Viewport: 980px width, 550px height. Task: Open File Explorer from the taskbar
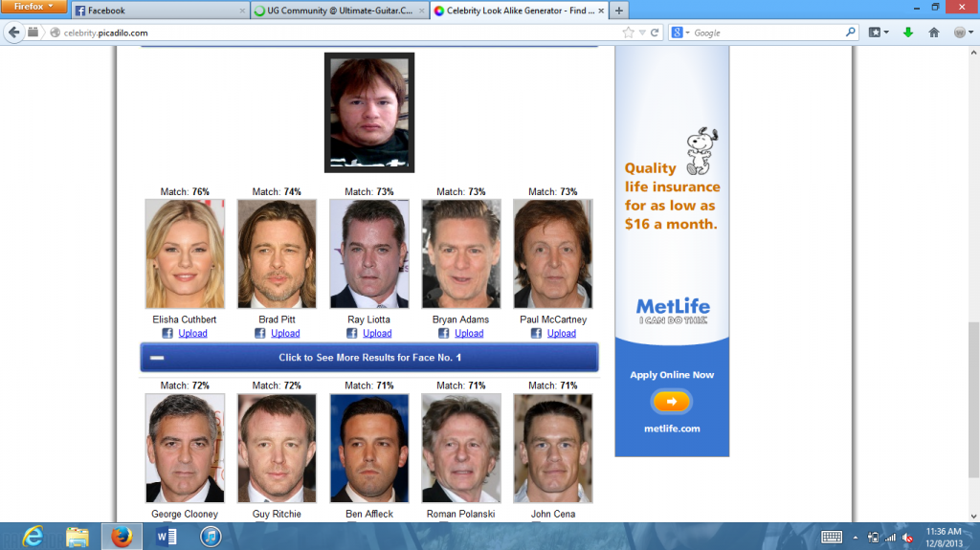[x=78, y=537]
